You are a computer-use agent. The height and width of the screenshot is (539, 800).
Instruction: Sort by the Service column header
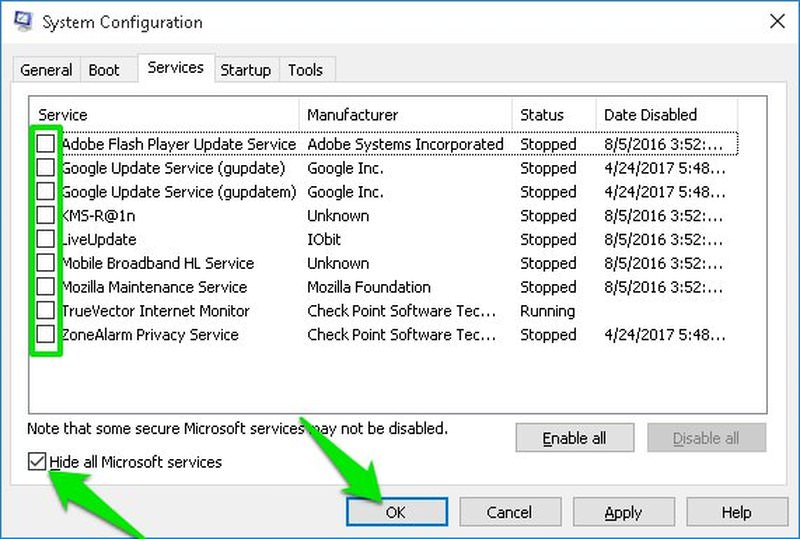(164, 115)
